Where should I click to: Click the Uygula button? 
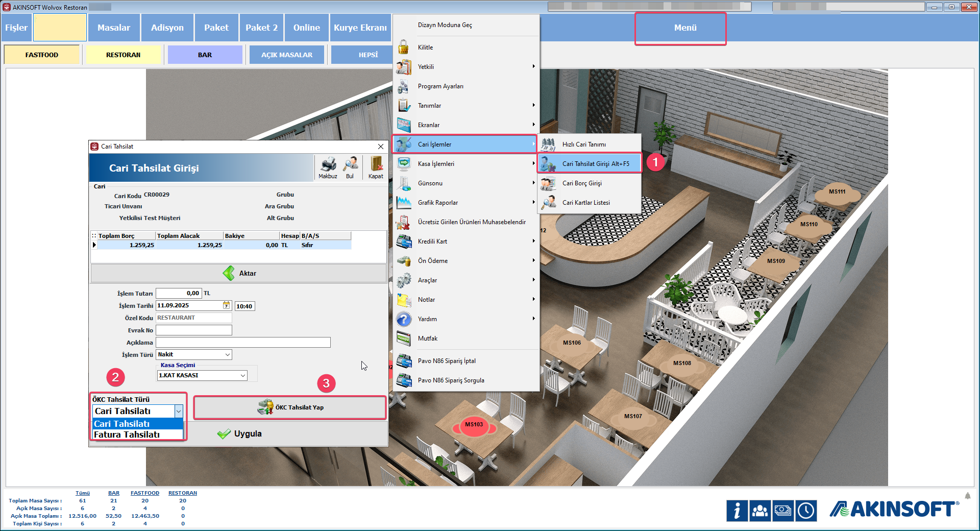click(239, 433)
